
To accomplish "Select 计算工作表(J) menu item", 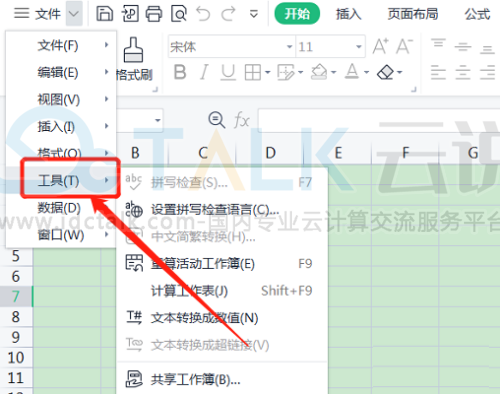I will coord(222,291).
